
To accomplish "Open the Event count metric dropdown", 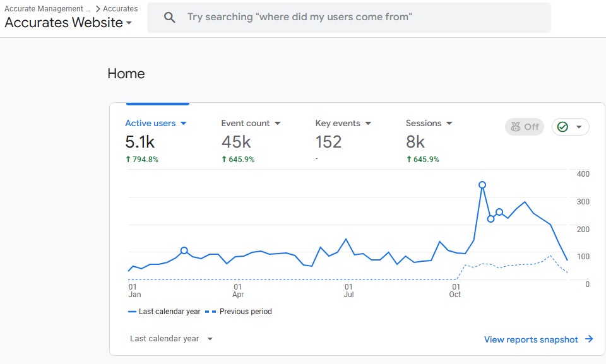I will (278, 123).
